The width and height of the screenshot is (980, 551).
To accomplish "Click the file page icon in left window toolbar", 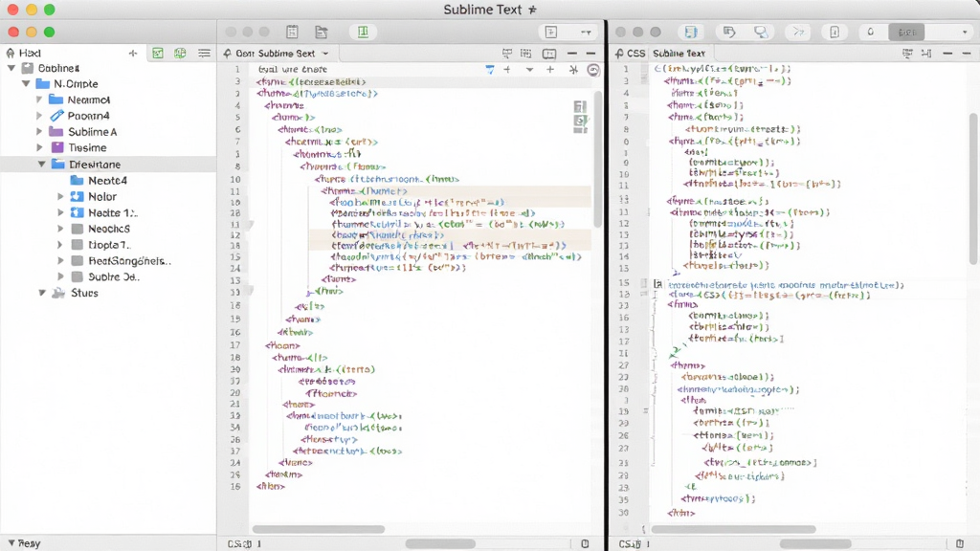I will tap(322, 32).
